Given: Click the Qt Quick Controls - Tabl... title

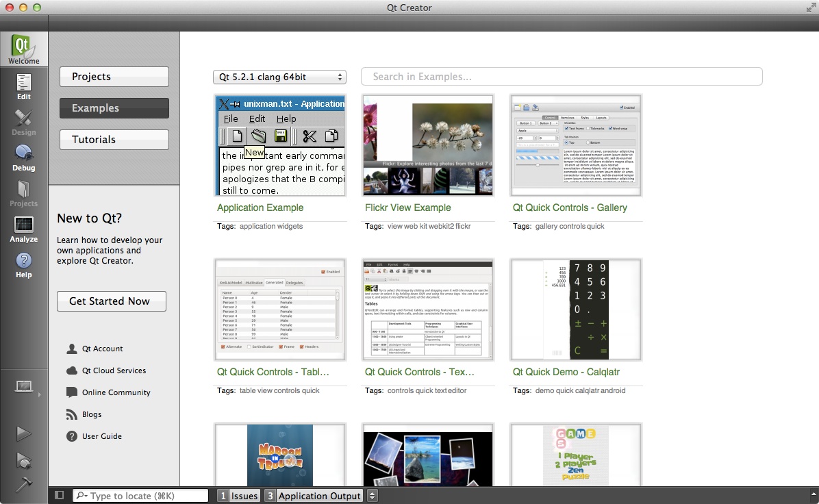Looking at the screenshot, I should [x=273, y=373].
